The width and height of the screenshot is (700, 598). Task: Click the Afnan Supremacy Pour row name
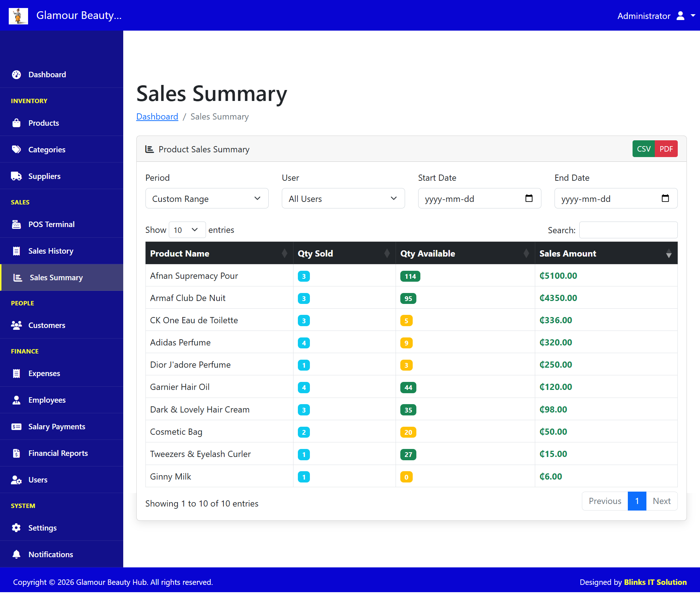pyautogui.click(x=194, y=276)
